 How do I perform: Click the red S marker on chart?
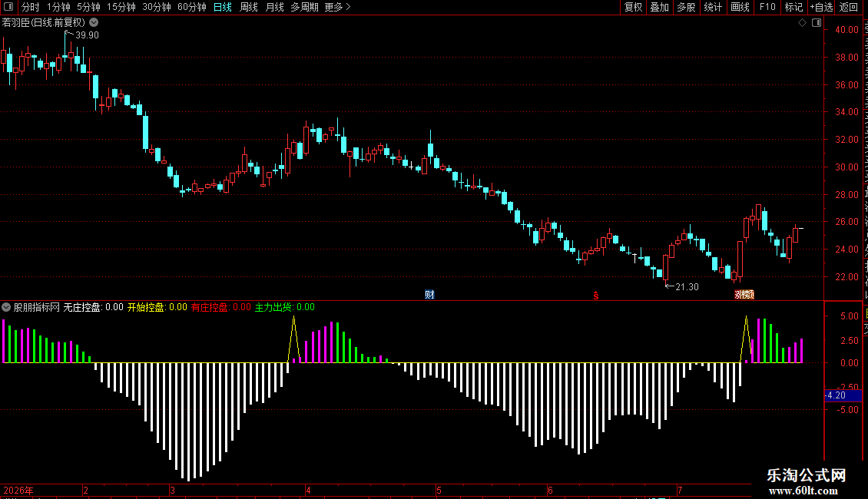click(x=595, y=296)
